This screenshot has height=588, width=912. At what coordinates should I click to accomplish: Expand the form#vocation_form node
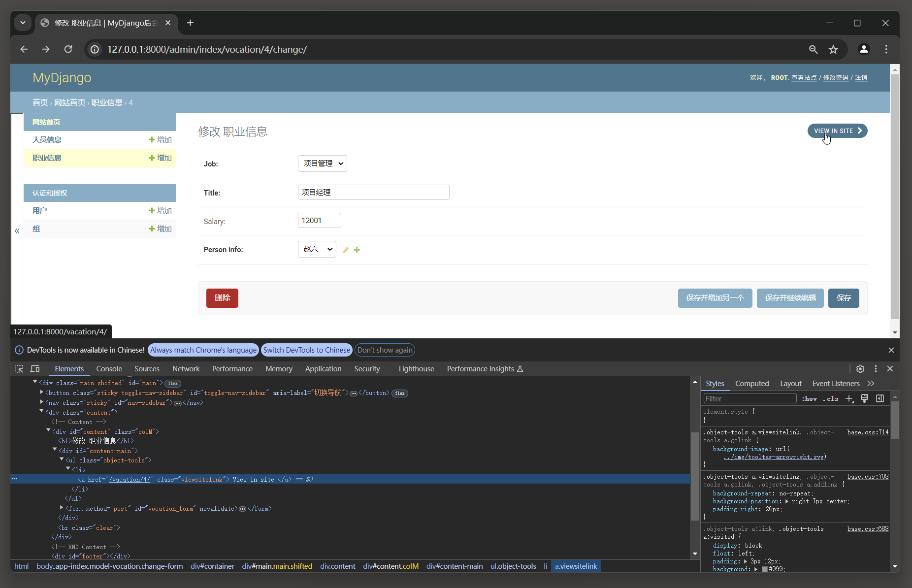(x=62, y=507)
